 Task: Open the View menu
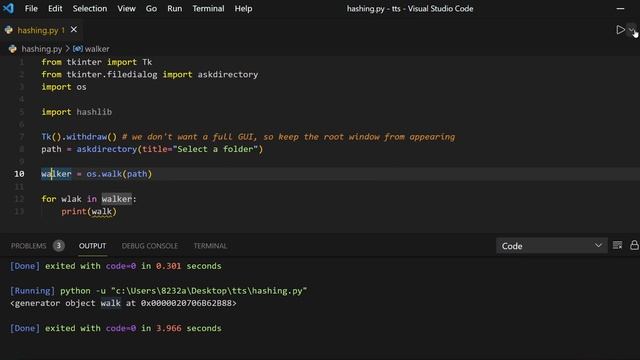(x=127, y=9)
